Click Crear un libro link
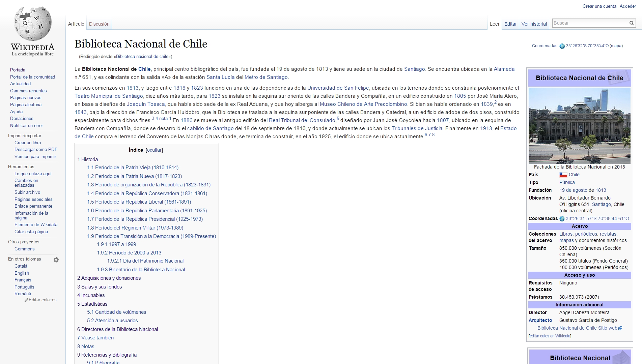This screenshot has width=642, height=364. tap(28, 143)
